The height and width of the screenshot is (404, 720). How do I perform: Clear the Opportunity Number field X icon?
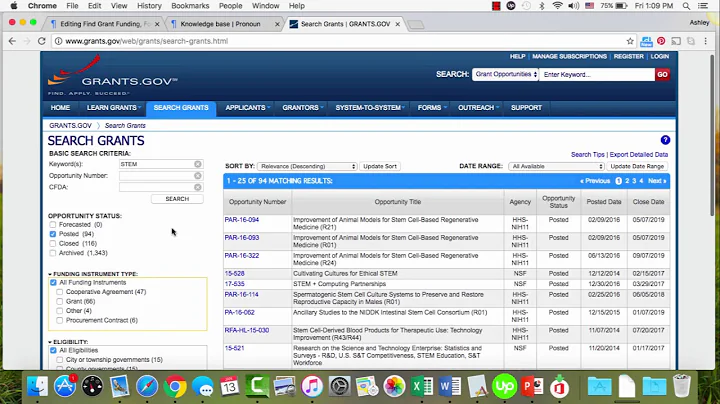pyautogui.click(x=197, y=176)
